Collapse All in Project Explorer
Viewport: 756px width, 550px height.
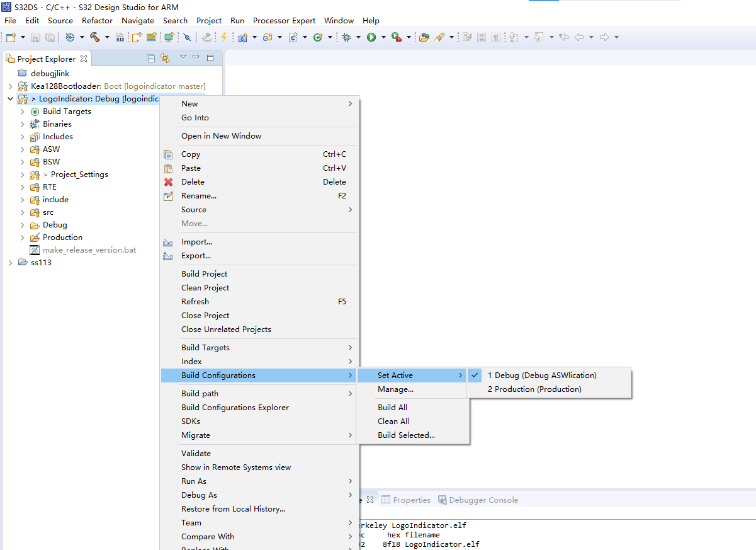150,58
